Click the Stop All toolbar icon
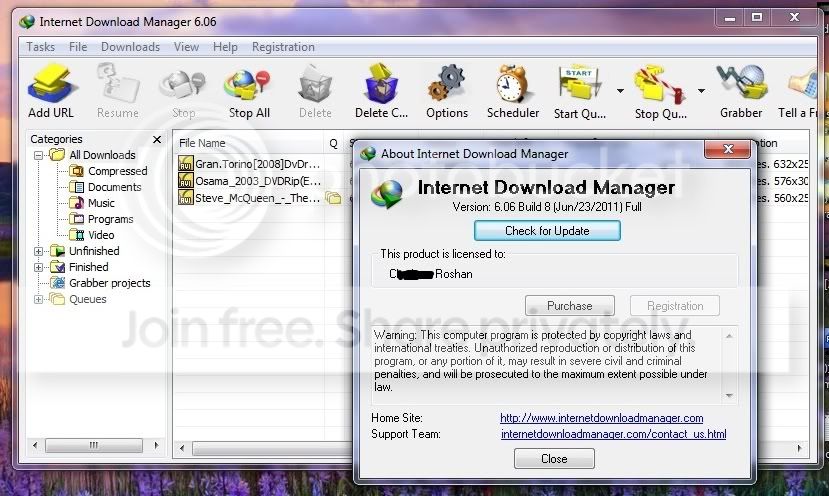The image size is (829, 496). [x=248, y=85]
